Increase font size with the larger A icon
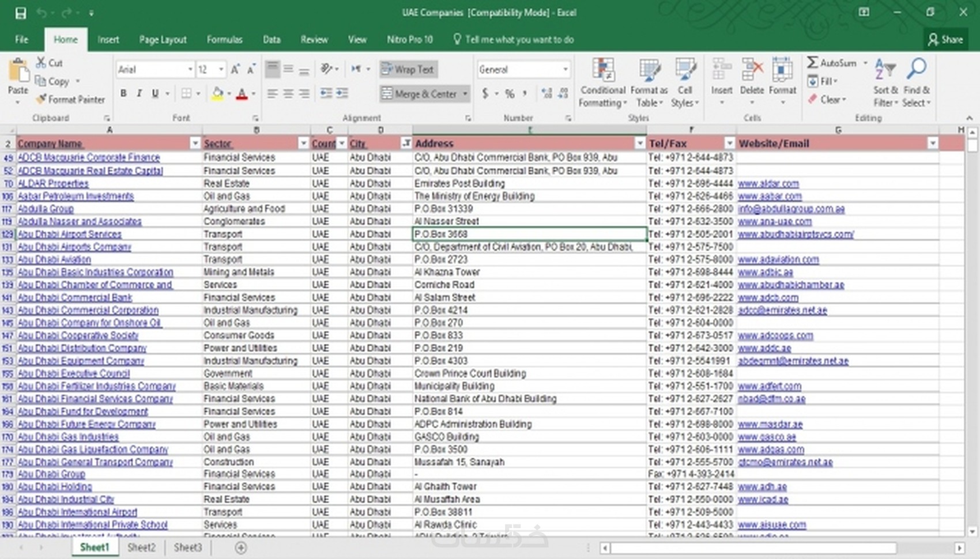Screen dimensions: 980x559 (x=235, y=70)
